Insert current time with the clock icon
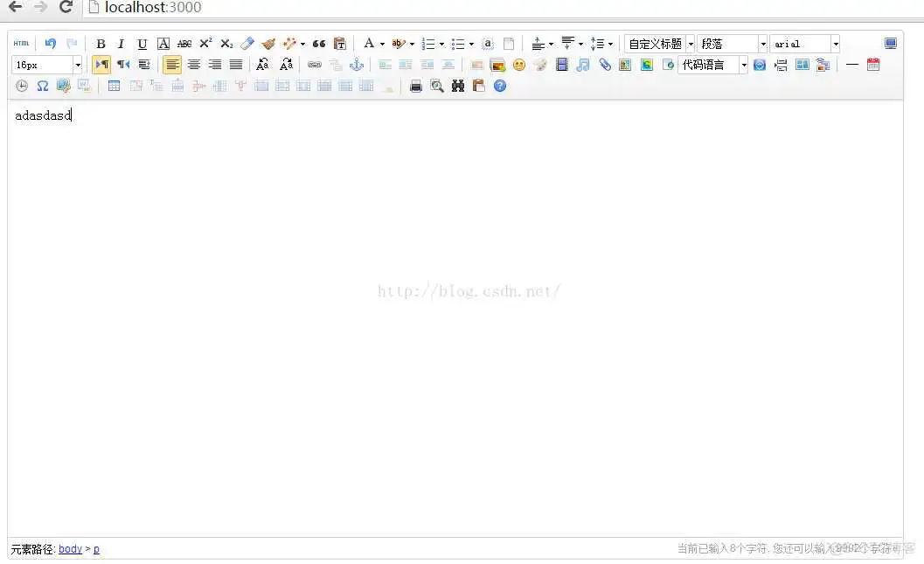The image size is (924, 564). pyautogui.click(x=22, y=86)
